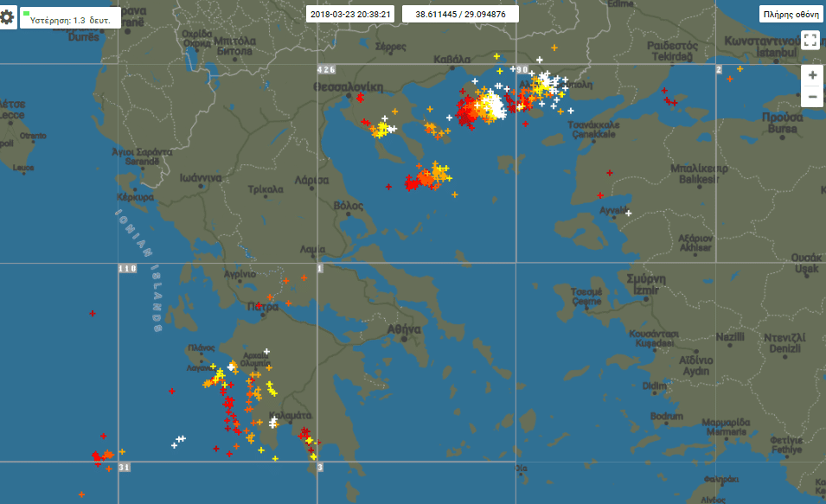Click the green delay status indicator

[27, 13]
